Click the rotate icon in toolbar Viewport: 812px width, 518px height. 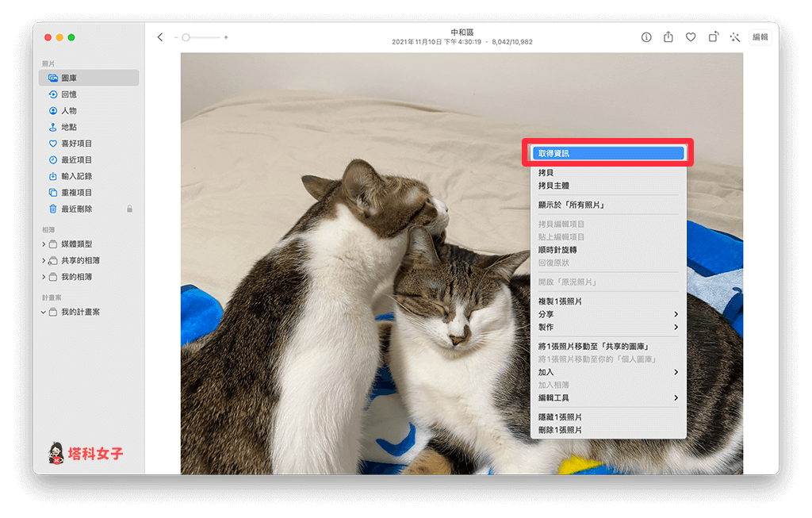[x=714, y=36]
